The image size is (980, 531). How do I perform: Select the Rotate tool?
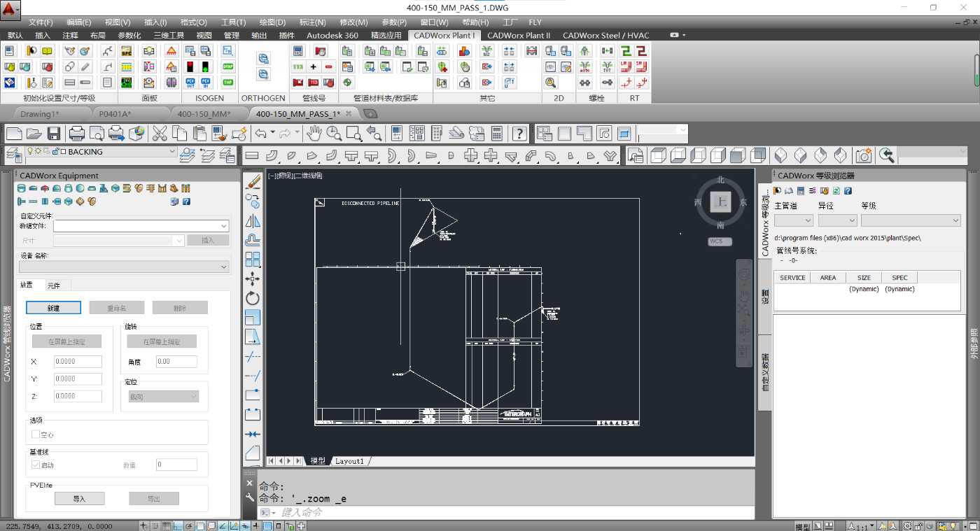253,299
